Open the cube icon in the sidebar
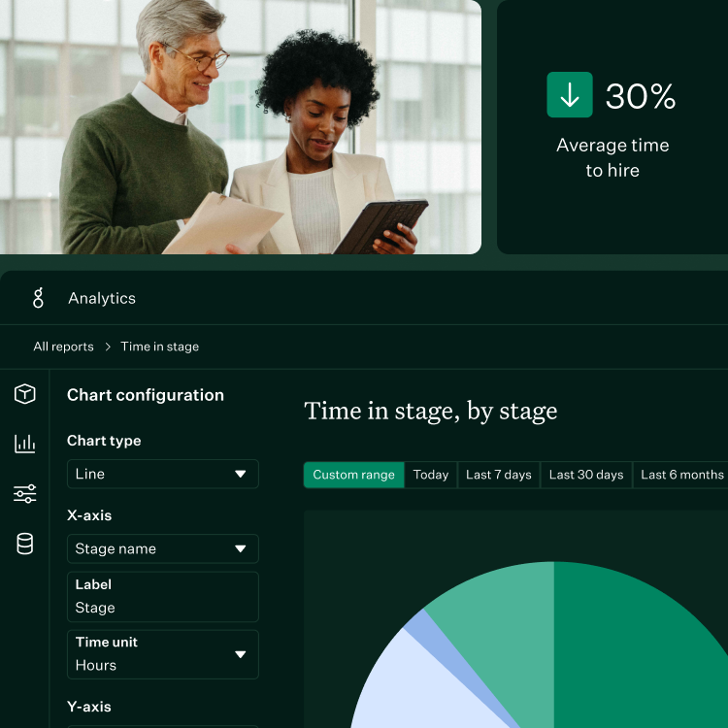 (24, 394)
